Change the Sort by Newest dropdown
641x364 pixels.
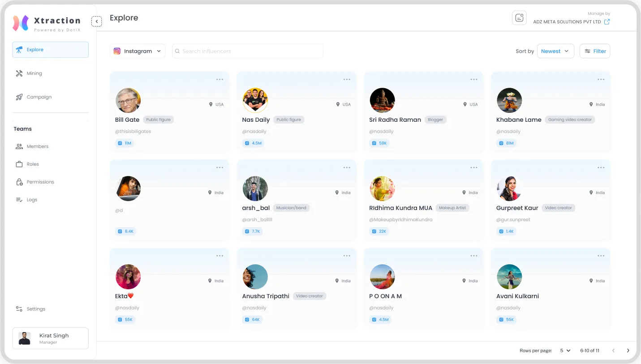click(555, 51)
